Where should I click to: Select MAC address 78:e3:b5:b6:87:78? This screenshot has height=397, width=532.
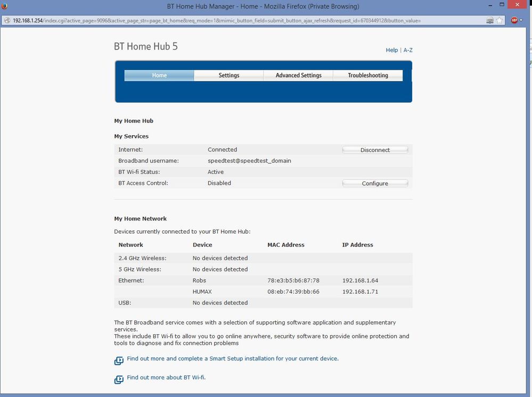(293, 280)
